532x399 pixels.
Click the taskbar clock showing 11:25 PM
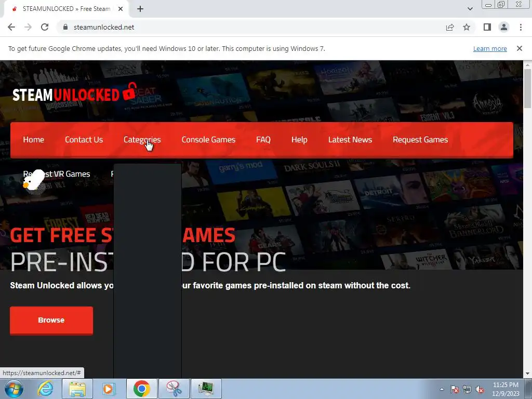click(x=506, y=389)
